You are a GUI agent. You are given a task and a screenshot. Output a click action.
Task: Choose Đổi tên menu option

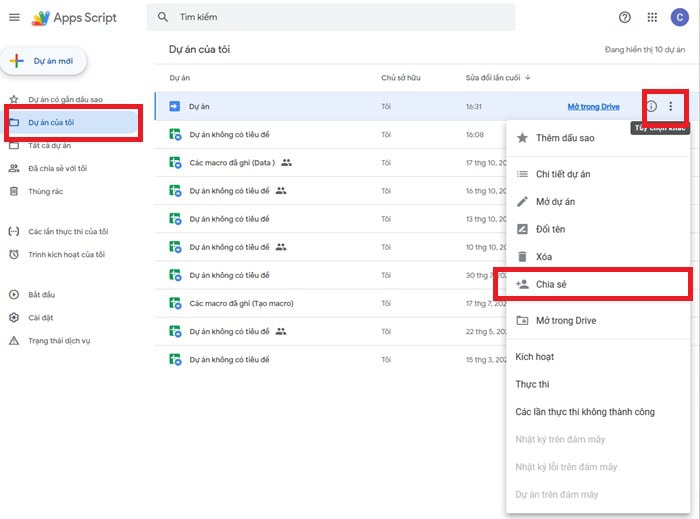pos(550,229)
